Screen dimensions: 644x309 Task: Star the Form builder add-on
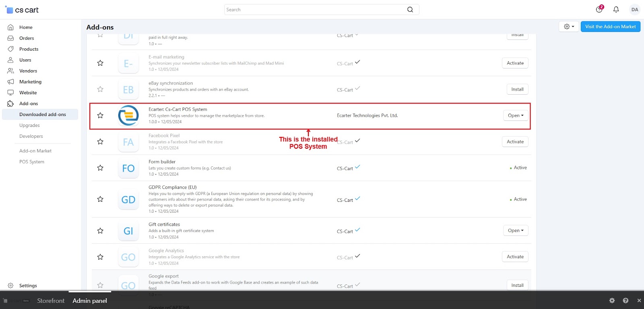tap(100, 168)
